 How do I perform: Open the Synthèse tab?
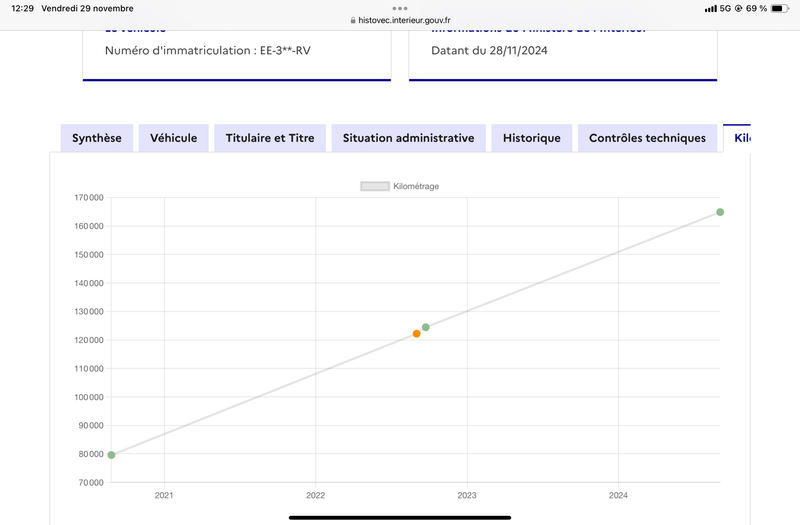tap(97, 138)
